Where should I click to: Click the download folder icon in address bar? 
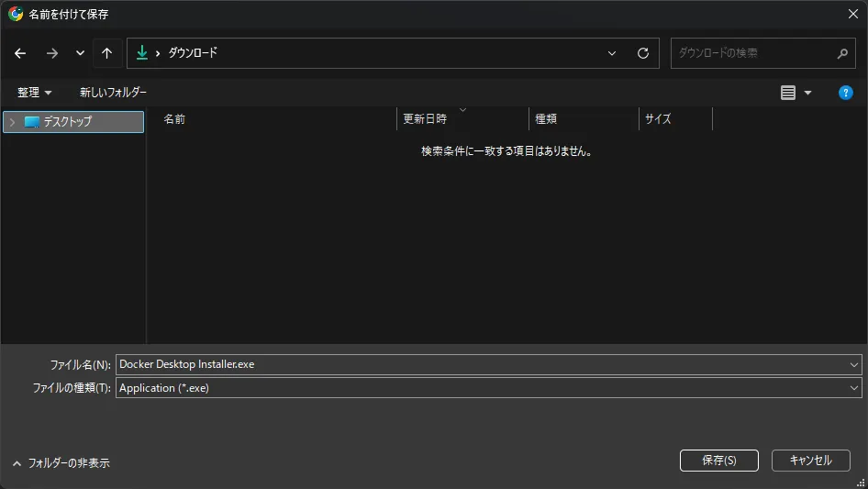coord(142,52)
